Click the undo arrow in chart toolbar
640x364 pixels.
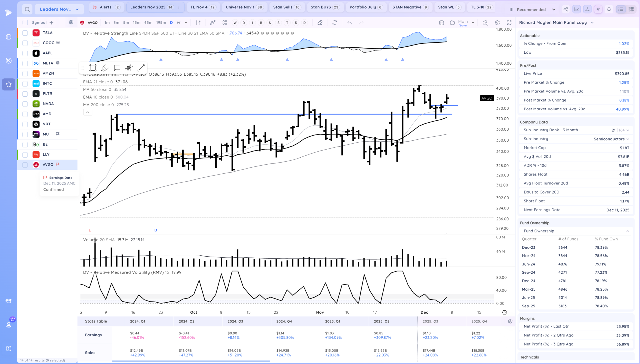349,23
